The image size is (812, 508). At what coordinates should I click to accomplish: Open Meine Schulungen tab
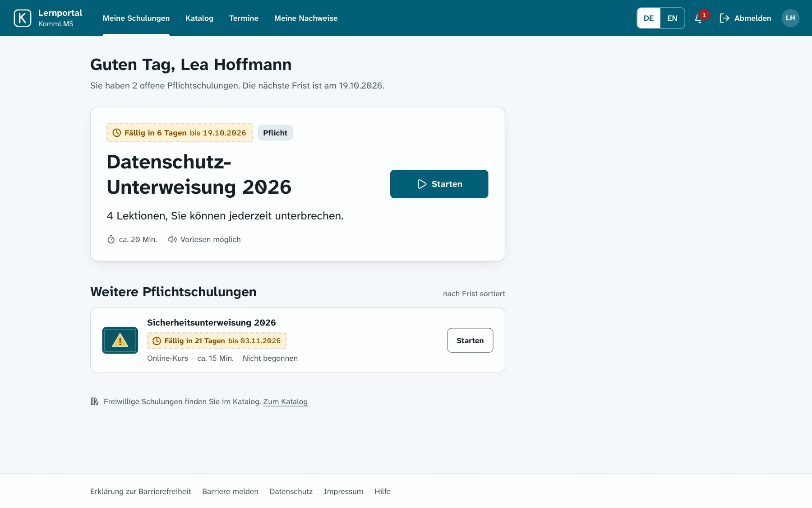[x=136, y=18]
